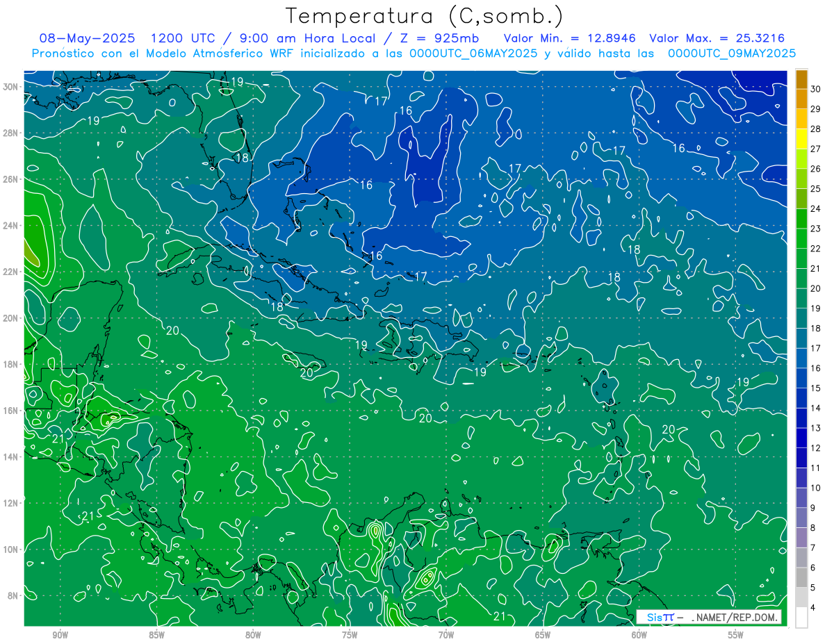Screen dimensions: 834x644
Task: Click colorbar scale label '15'
Action: pos(815,388)
